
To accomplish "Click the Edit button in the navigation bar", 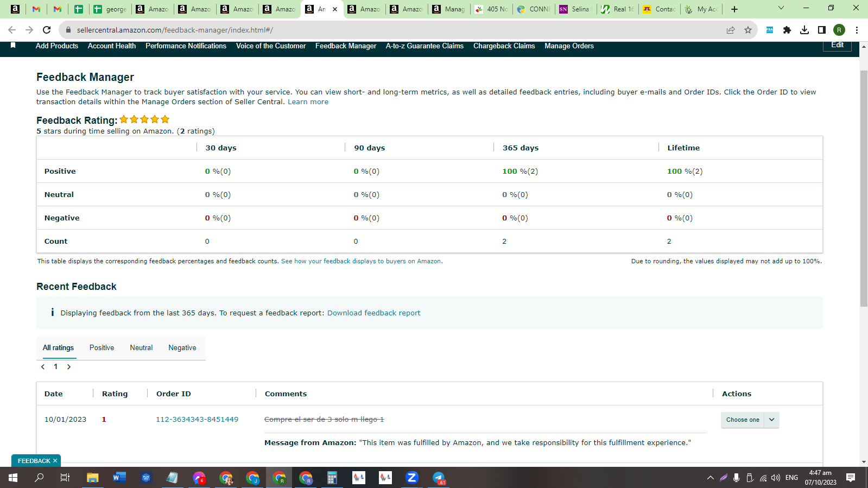I will (x=837, y=46).
